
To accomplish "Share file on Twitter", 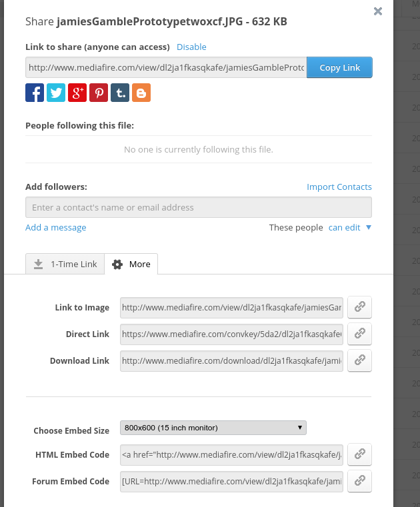I will [x=56, y=93].
